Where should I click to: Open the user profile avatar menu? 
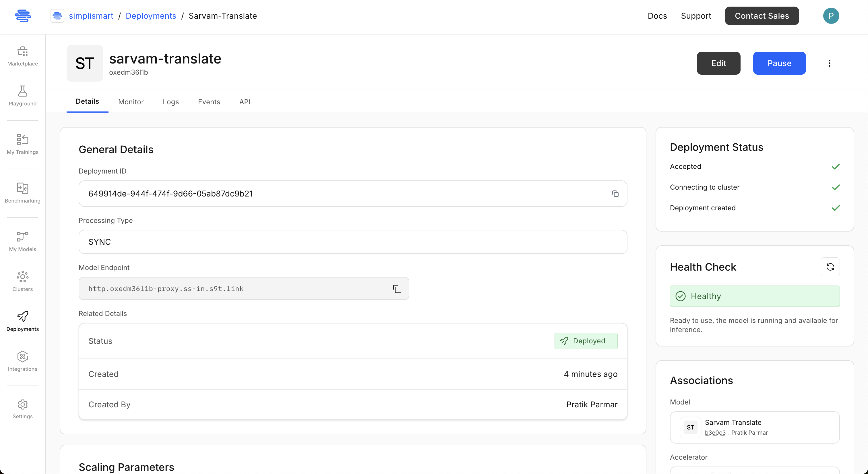click(x=831, y=16)
